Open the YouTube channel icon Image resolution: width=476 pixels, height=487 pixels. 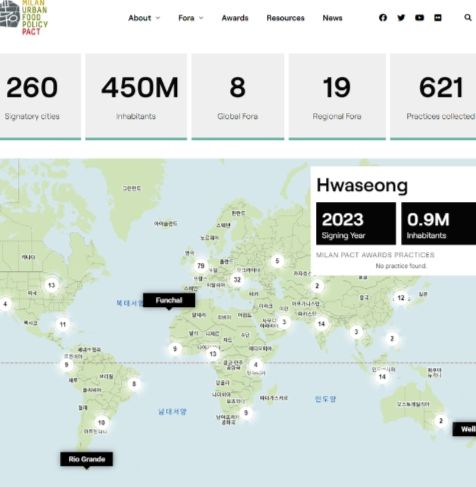click(420, 18)
